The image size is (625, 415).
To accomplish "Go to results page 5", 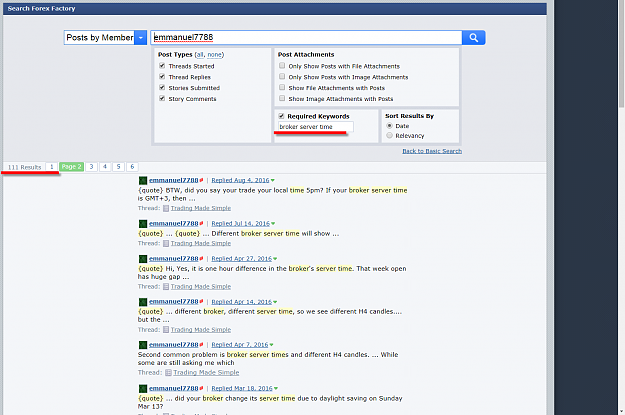I will tap(118, 167).
